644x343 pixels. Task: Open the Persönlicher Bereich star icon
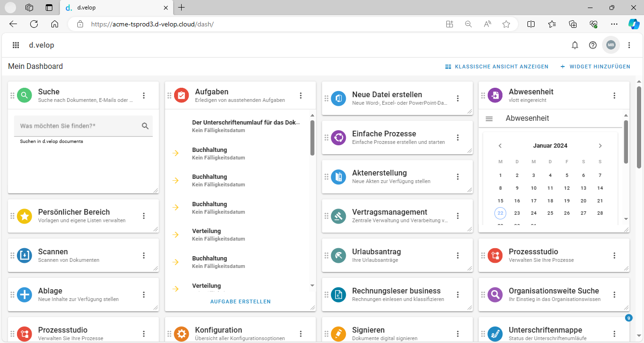point(25,216)
